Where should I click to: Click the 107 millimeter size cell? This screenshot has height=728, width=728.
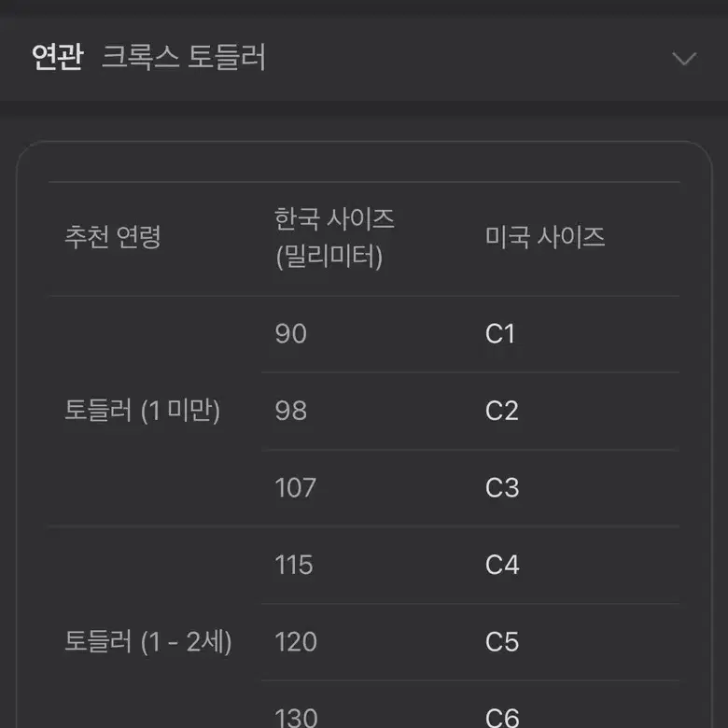tap(295, 487)
